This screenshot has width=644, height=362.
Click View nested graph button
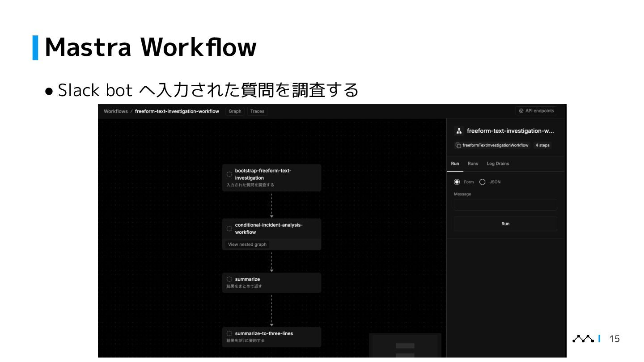(x=247, y=244)
